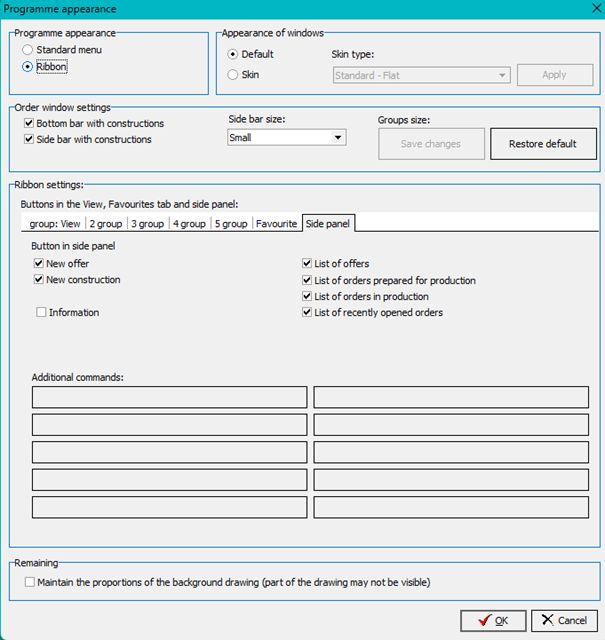
Task: Toggle Side bar with constructions checkbox
Action: tap(28, 140)
